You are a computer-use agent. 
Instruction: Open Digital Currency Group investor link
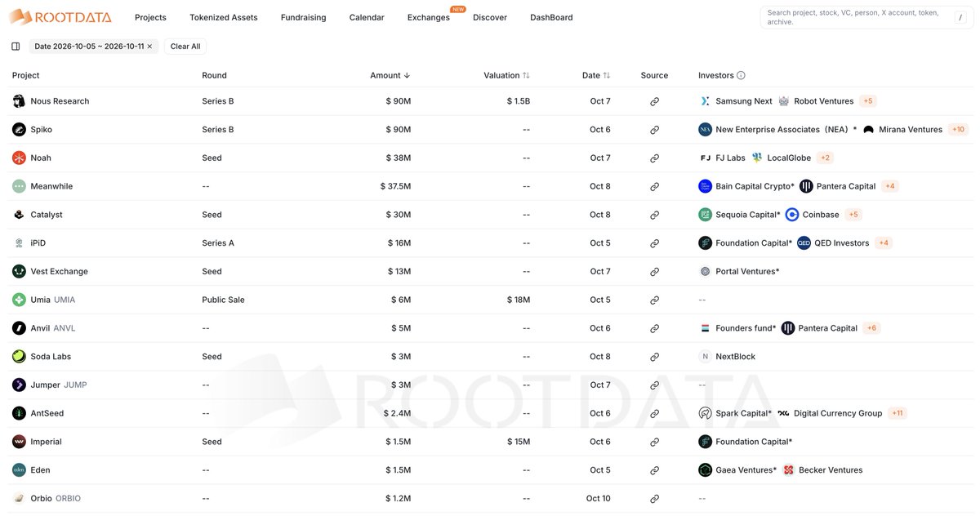(x=838, y=413)
